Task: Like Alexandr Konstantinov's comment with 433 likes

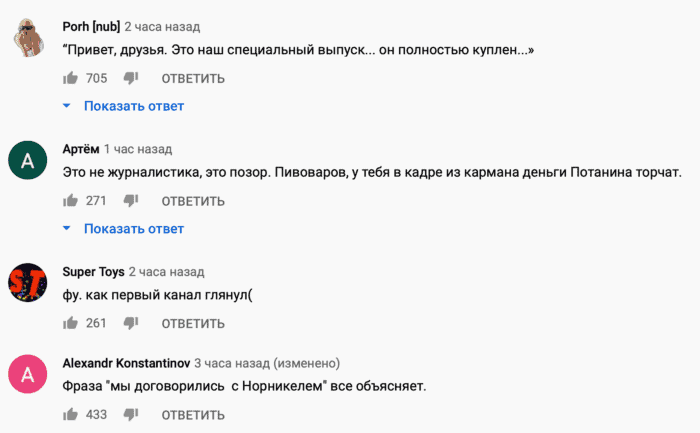Action: click(71, 415)
